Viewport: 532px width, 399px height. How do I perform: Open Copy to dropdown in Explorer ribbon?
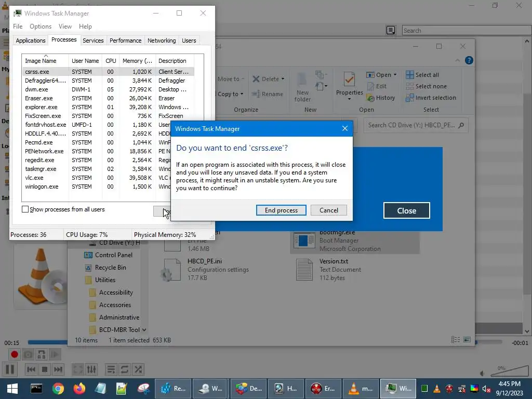(230, 94)
